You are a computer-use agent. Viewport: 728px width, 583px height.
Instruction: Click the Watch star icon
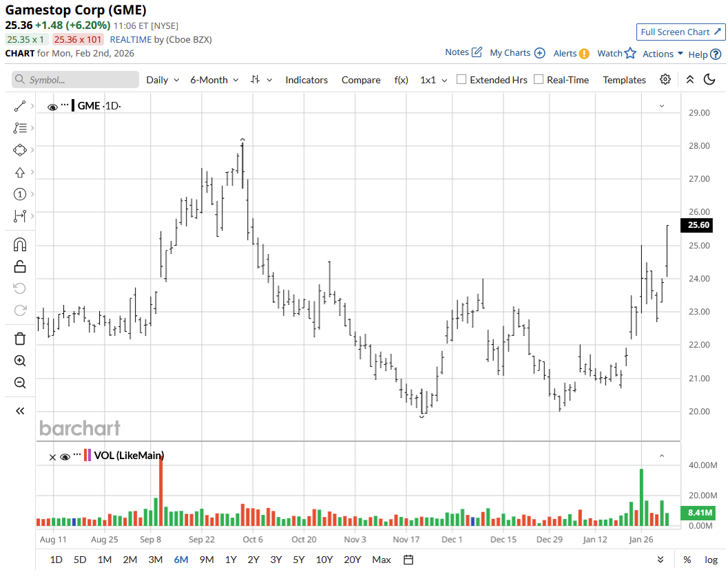coord(630,53)
